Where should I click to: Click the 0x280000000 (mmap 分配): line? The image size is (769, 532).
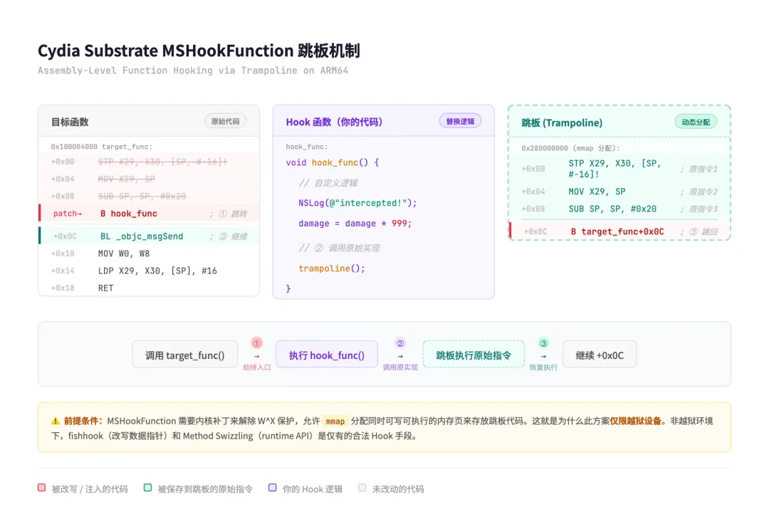(570, 148)
